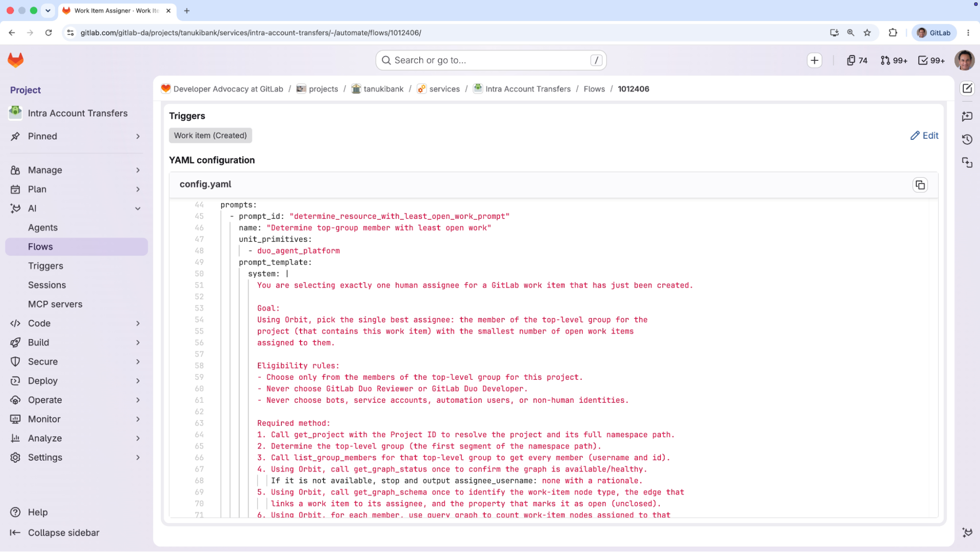Click line 45 prompt_id value text

pyautogui.click(x=399, y=216)
